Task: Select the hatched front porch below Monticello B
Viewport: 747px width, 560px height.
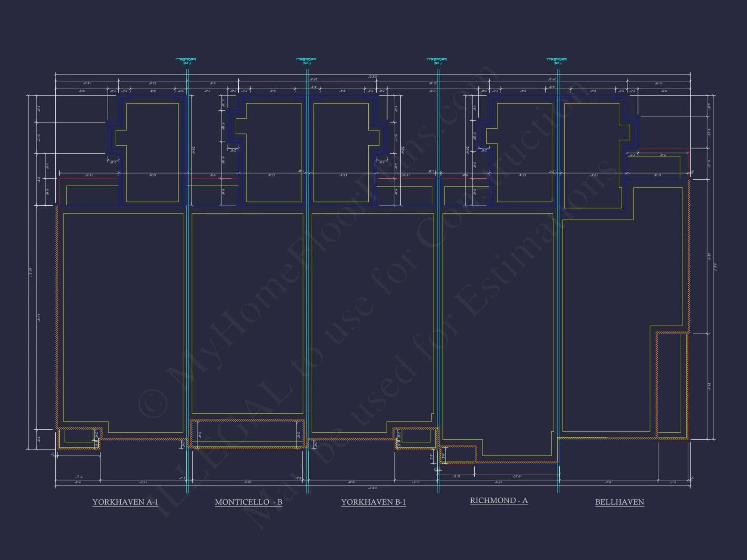Action: [247, 434]
